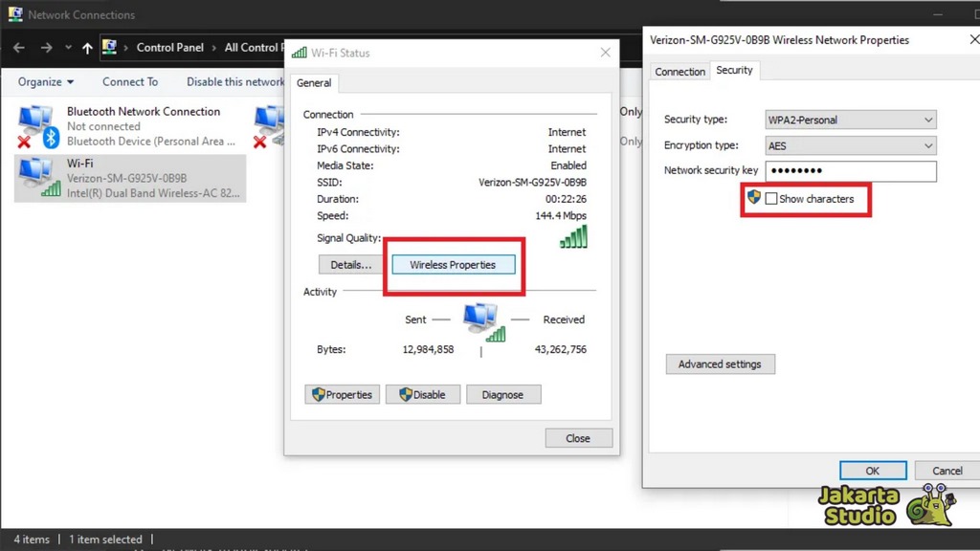
Task: Click Disable this network device
Action: [x=235, y=82]
